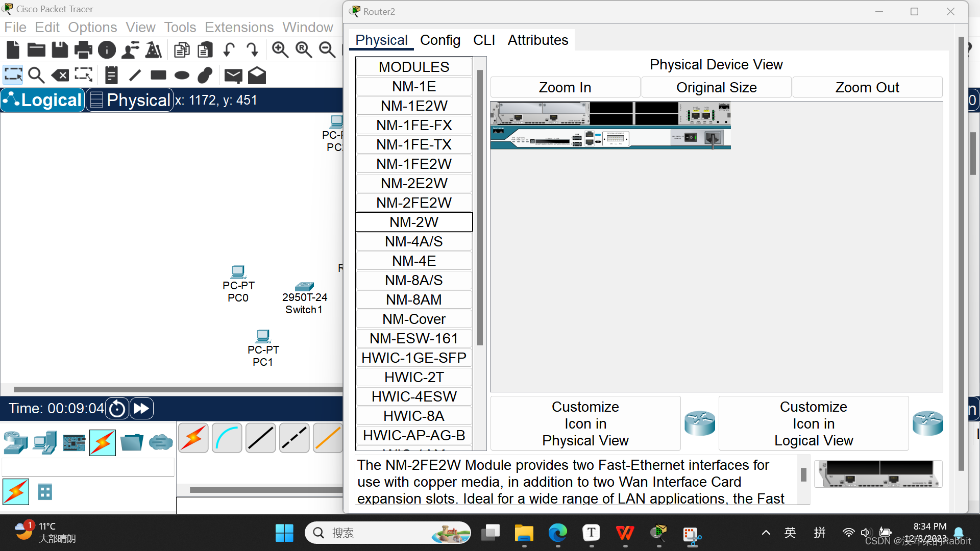980x551 pixels.
Task: Select the NM-2W module
Action: 414,222
